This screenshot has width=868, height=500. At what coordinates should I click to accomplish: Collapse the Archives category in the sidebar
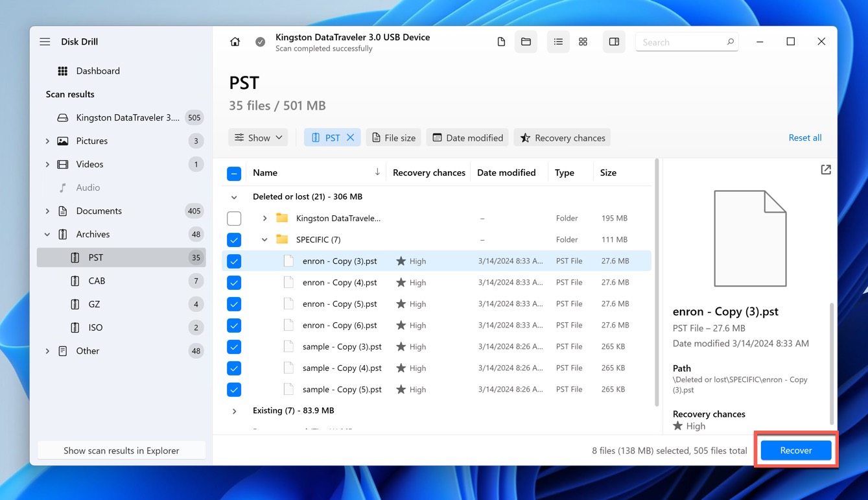coord(47,234)
